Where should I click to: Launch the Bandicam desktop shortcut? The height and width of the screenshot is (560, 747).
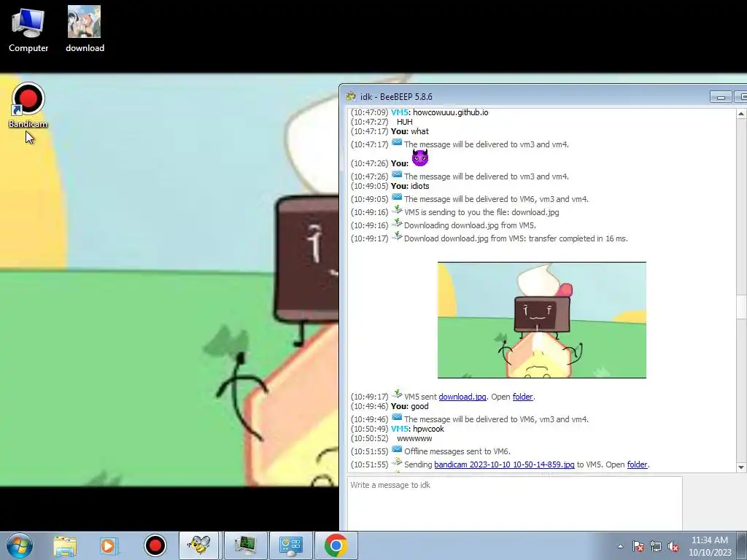[28, 106]
